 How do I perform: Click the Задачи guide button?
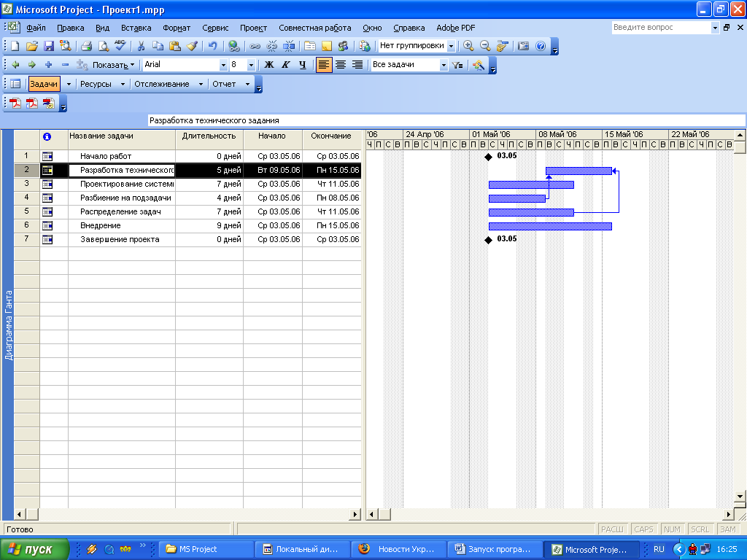[x=44, y=85]
